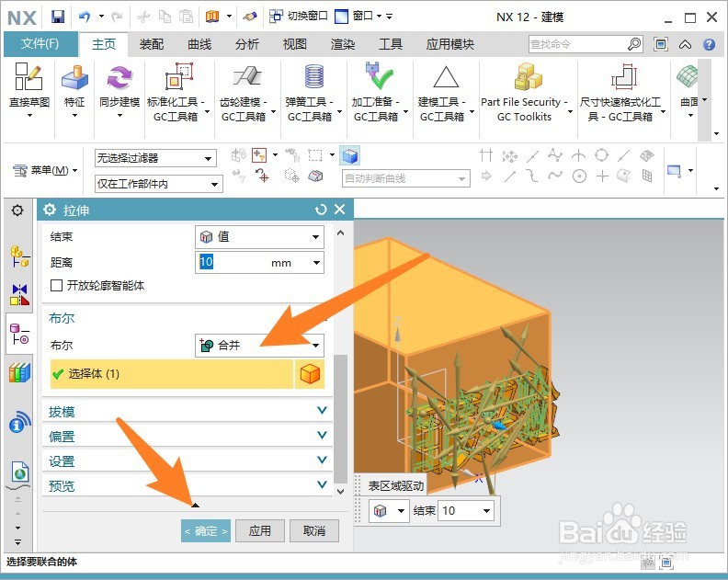728x580 pixels.
Task: Switch to the Home (主页) tab
Action: (104, 44)
